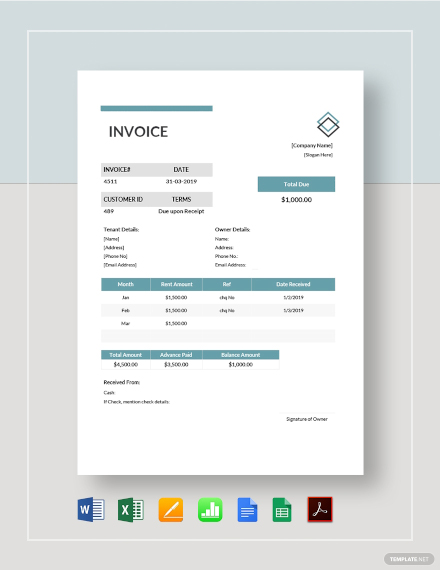Open the Template.net watermark link
The width and height of the screenshot is (440, 570).
click(409, 559)
